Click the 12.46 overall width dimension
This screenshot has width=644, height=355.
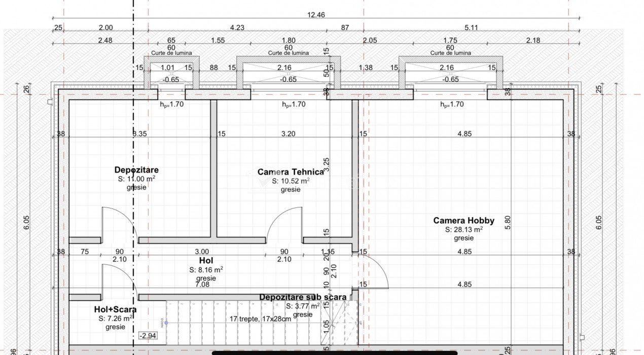coord(315,15)
